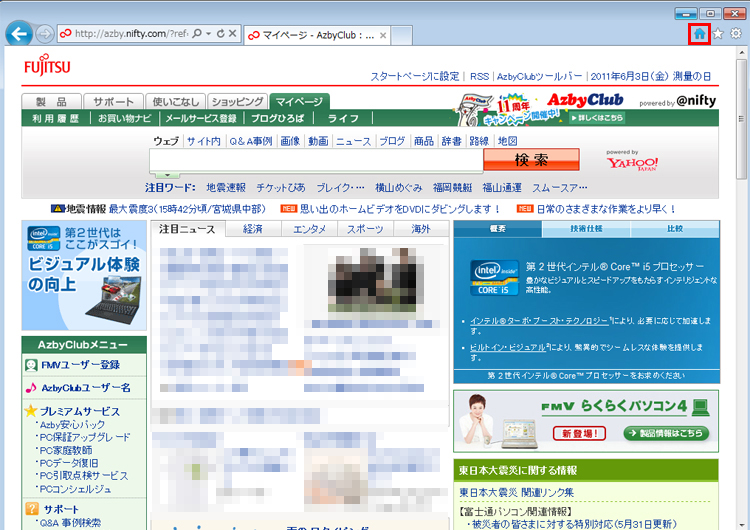This screenshot has width=750, height=530.
Task: Click the スタートページに設定 link
Action: coord(415,77)
